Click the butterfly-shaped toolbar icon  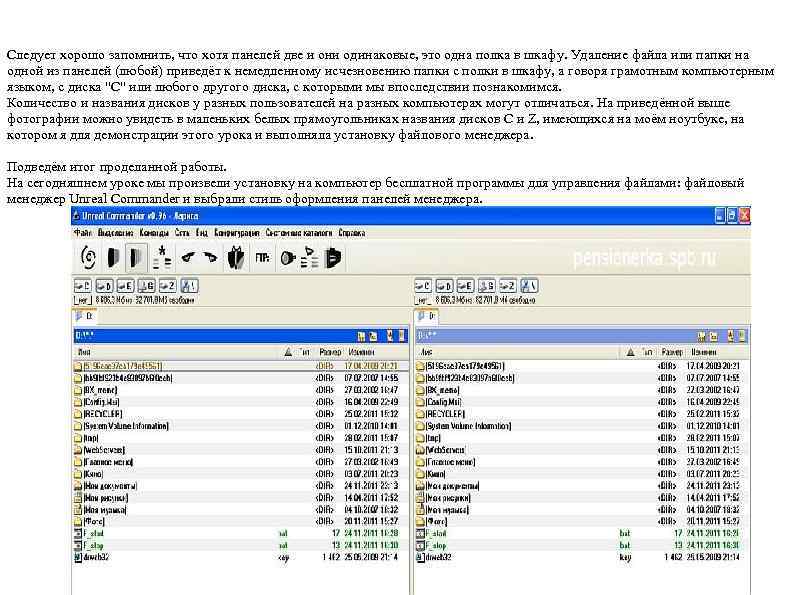(235, 257)
